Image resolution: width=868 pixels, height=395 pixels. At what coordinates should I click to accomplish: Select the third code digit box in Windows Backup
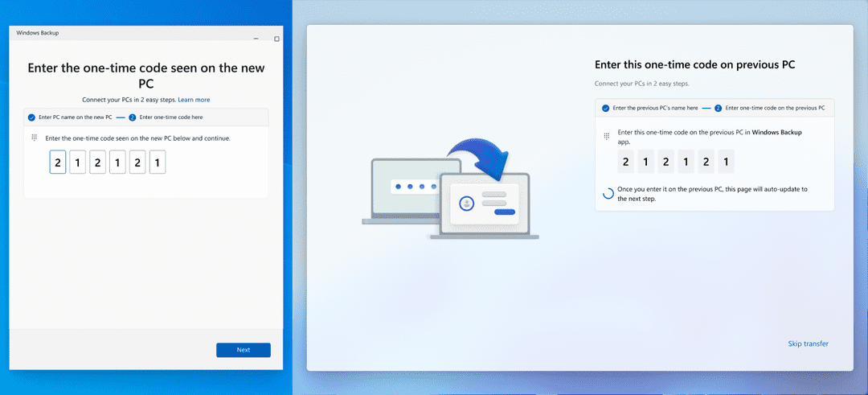coord(97,163)
